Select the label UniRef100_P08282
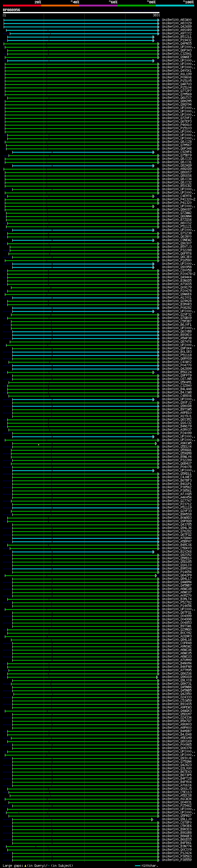This screenshot has width=197, height=868. 176,308
